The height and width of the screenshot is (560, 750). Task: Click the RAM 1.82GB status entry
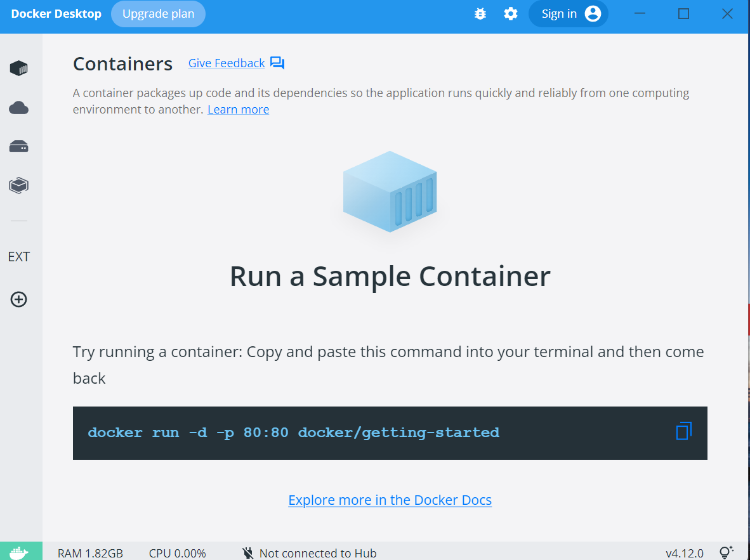click(90, 553)
